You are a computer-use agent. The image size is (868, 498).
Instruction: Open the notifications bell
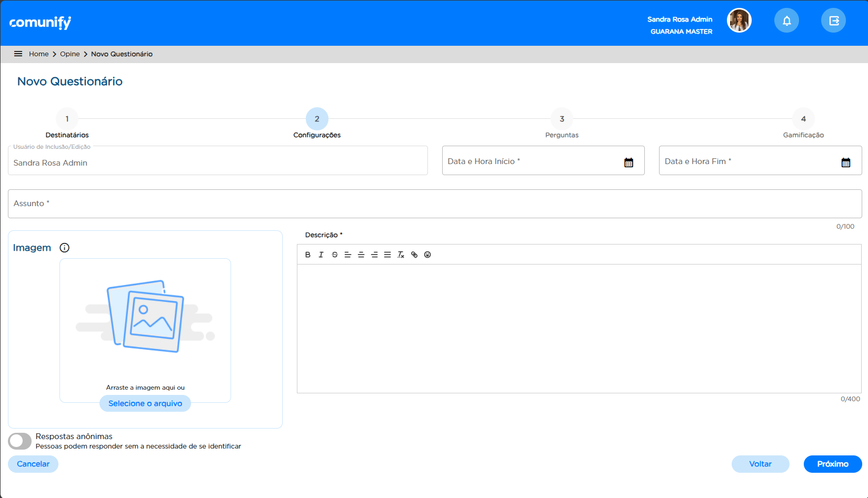click(x=786, y=21)
